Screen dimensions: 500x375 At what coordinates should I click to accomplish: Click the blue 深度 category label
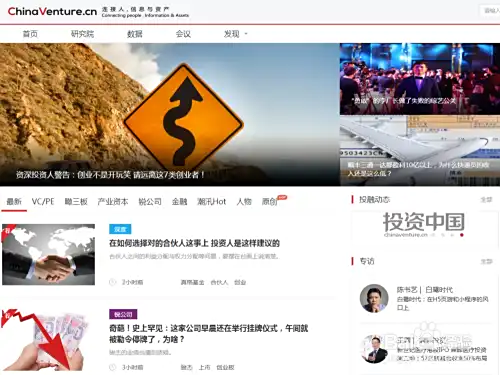click(x=120, y=229)
